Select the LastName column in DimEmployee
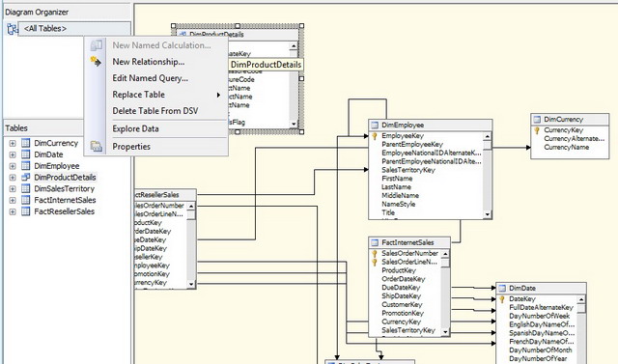 pos(396,186)
